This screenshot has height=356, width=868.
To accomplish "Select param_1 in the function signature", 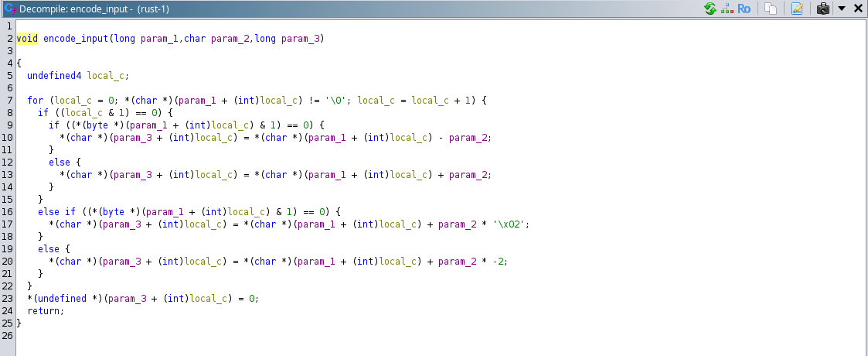I will (160, 39).
